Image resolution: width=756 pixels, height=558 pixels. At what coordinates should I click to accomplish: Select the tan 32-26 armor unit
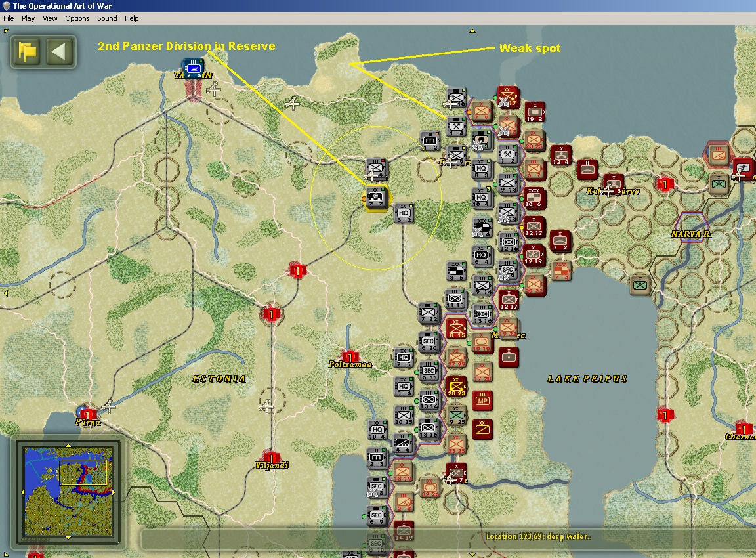430,487
